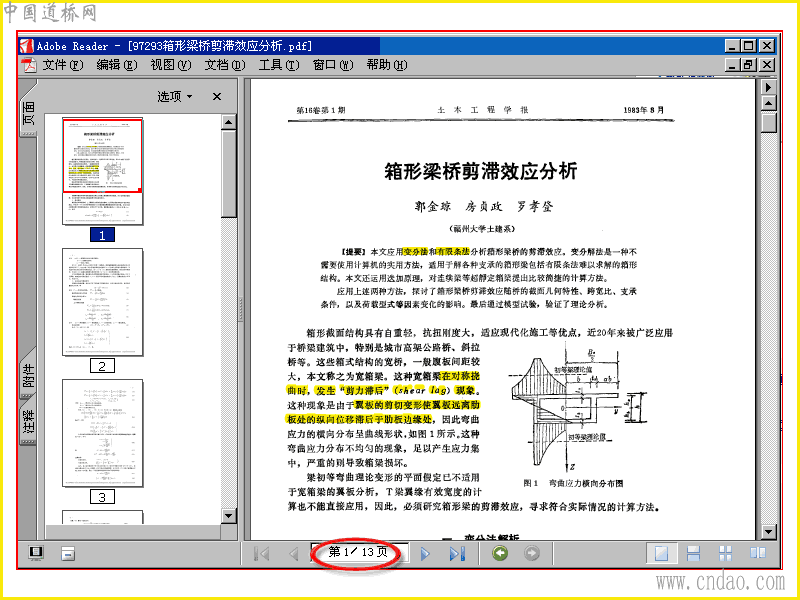800x600 pixels.
Task: Open the 文件(F) menu
Action: [x=62, y=65]
